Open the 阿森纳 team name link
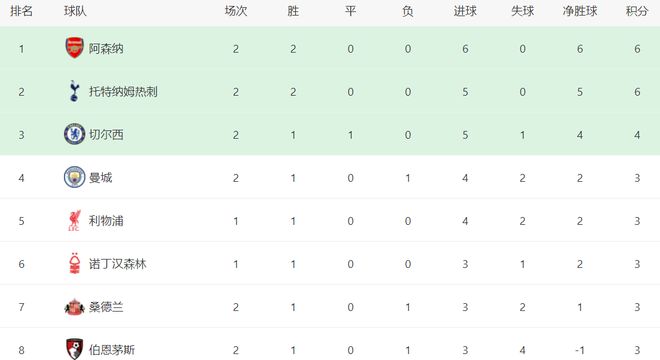 point(106,49)
